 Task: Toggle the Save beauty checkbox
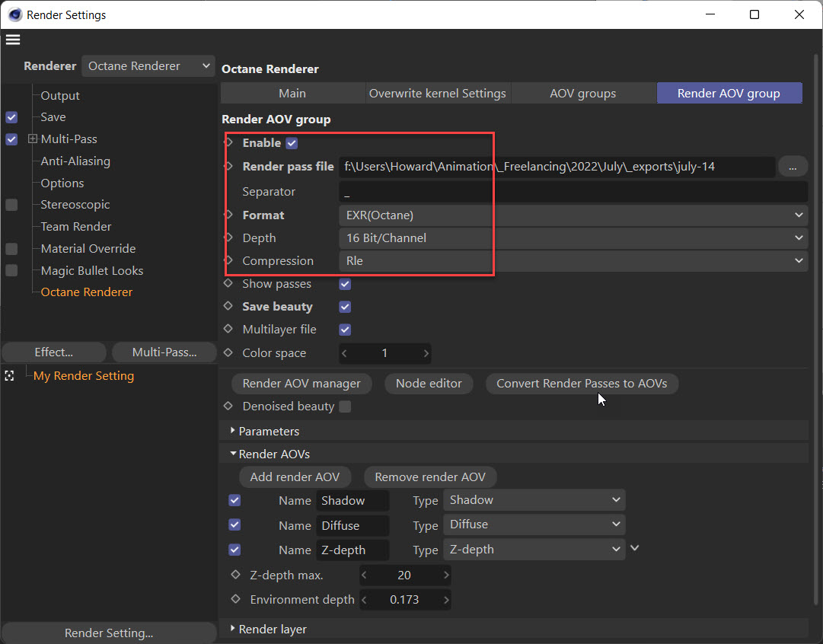(x=345, y=307)
